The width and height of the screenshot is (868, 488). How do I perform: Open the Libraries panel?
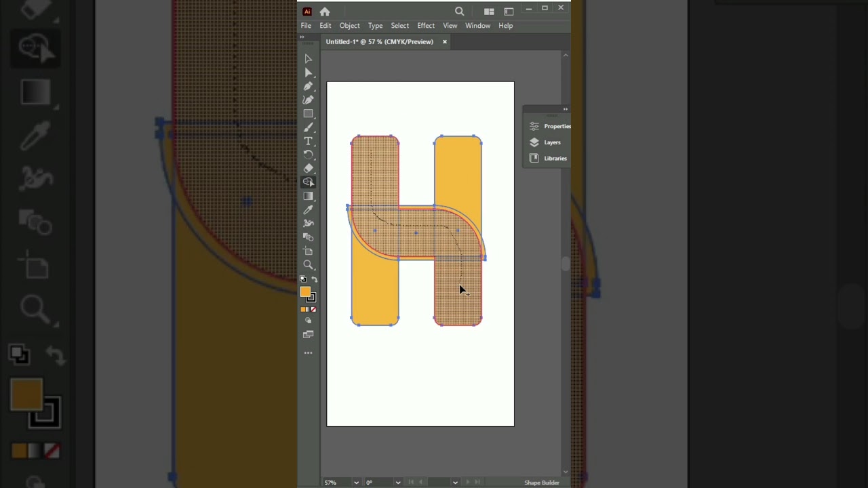pyautogui.click(x=548, y=159)
